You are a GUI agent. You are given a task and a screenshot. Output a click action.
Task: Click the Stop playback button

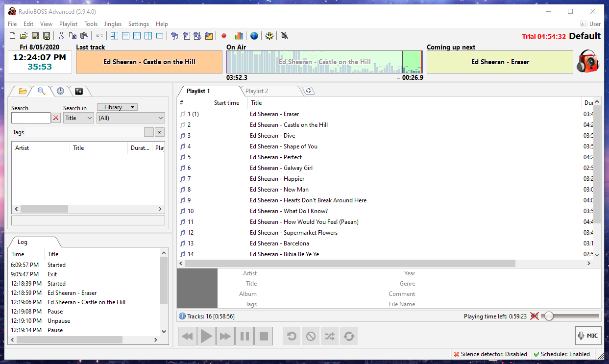pyautogui.click(x=264, y=336)
